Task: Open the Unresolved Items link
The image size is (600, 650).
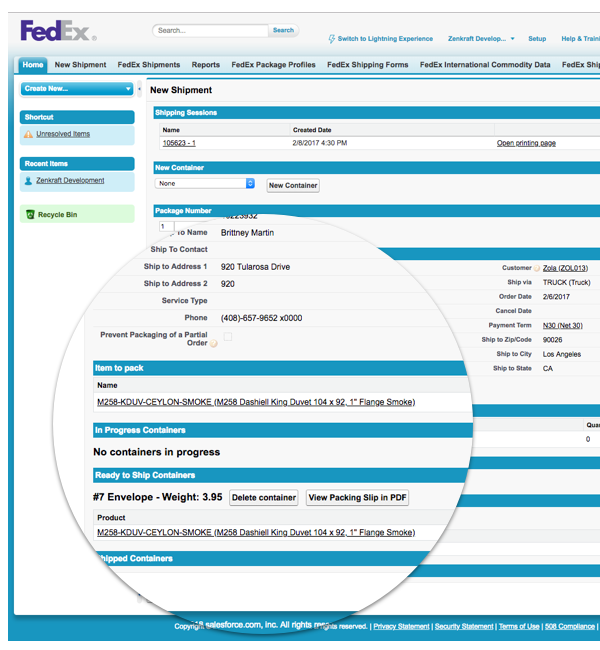Action: click(63, 134)
